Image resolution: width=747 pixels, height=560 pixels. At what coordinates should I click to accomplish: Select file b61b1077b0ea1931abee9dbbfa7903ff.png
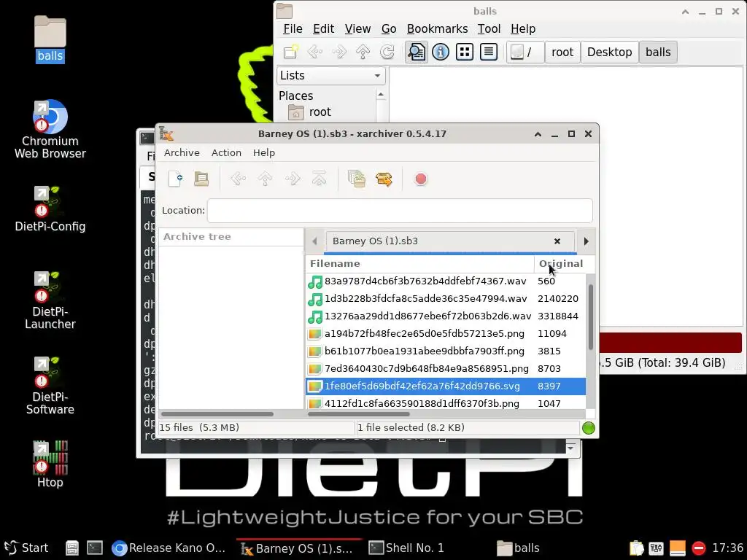point(446,351)
